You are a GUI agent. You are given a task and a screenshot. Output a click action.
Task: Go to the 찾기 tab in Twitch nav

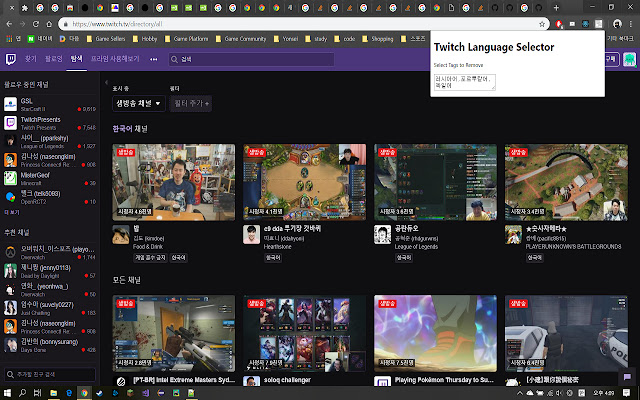[x=31, y=59]
